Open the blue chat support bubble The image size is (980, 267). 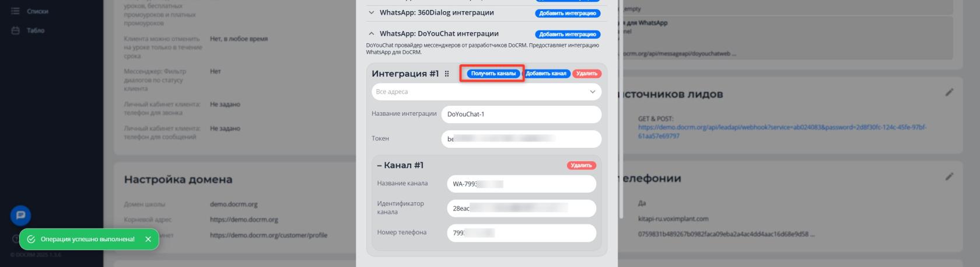20,215
